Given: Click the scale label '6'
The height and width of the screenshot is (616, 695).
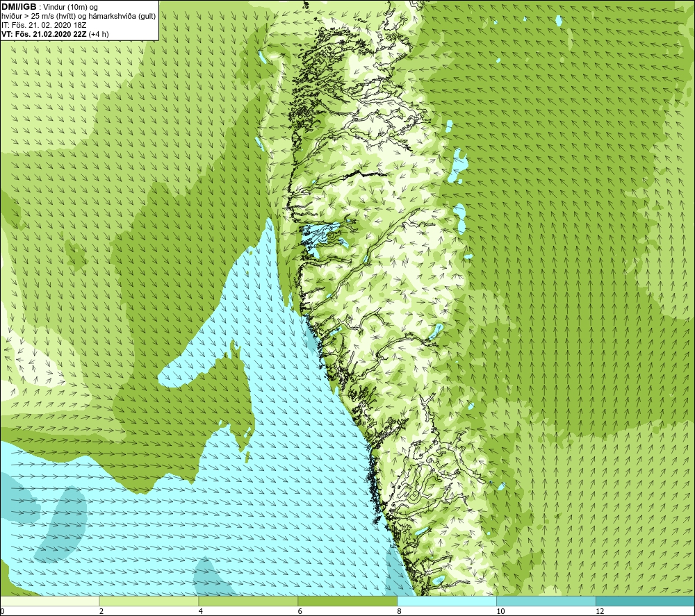Looking at the screenshot, I should coord(300,612).
